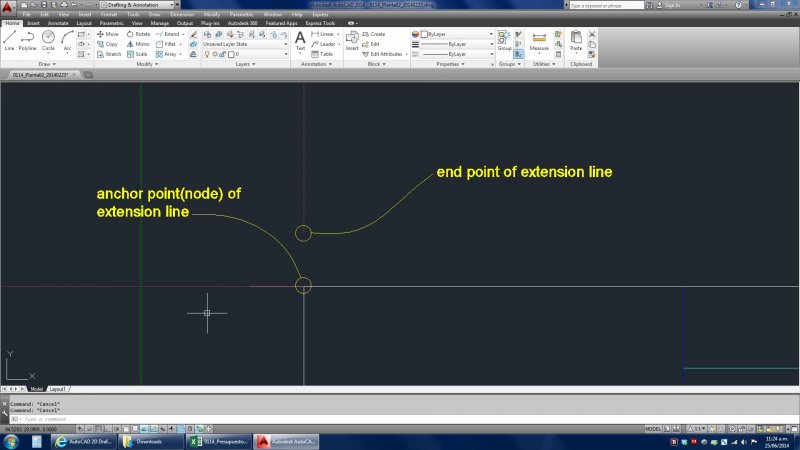Click the Windows Start button
The height and width of the screenshot is (450, 800).
pyautogui.click(x=11, y=442)
